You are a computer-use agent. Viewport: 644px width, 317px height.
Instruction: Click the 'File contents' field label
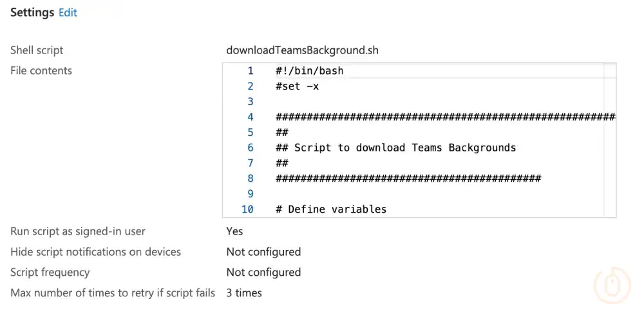coord(41,70)
